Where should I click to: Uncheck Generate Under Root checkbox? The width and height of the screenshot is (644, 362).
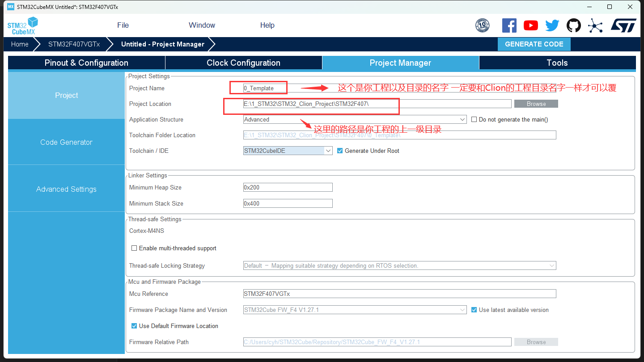[340, 151]
